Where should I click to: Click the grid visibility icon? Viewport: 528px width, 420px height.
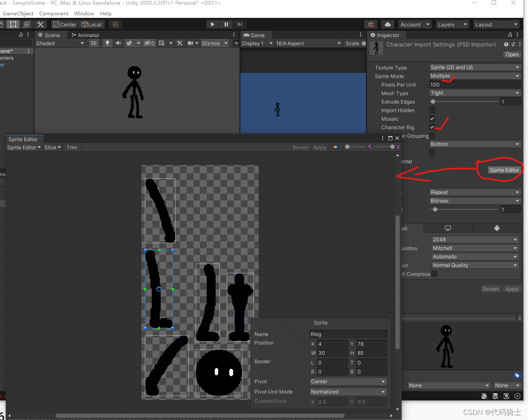pos(161,43)
